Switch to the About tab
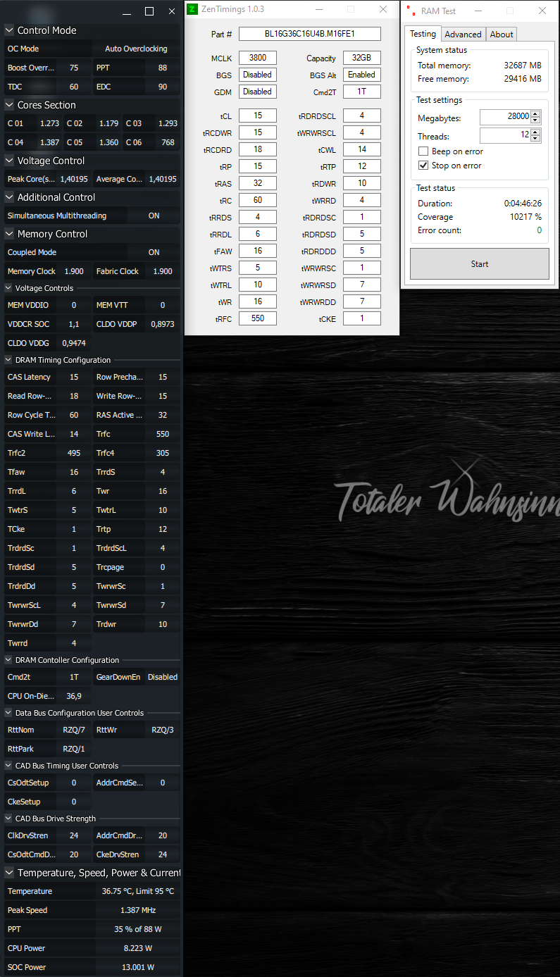The height and width of the screenshot is (977, 560). tap(502, 34)
